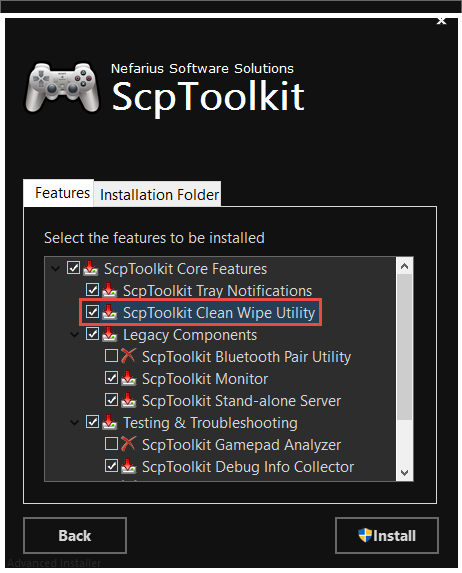Check ScpToolkit Bluetooth Pair Utility checkbox
Viewport: 462px width, 573px height.
[x=111, y=355]
